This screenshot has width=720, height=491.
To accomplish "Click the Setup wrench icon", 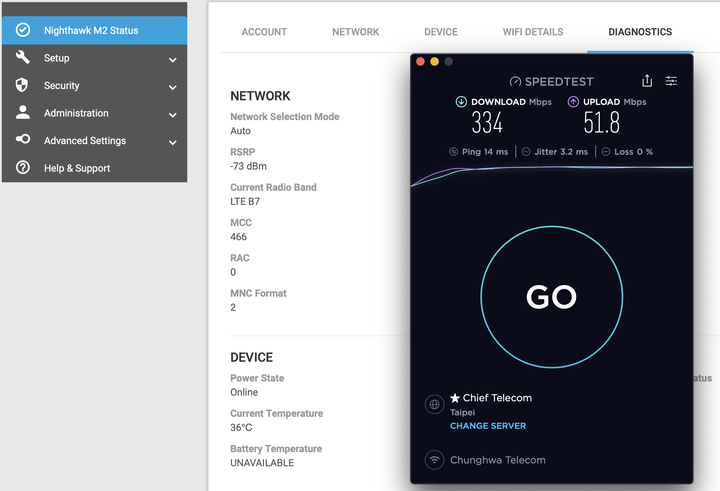I will (x=22, y=57).
